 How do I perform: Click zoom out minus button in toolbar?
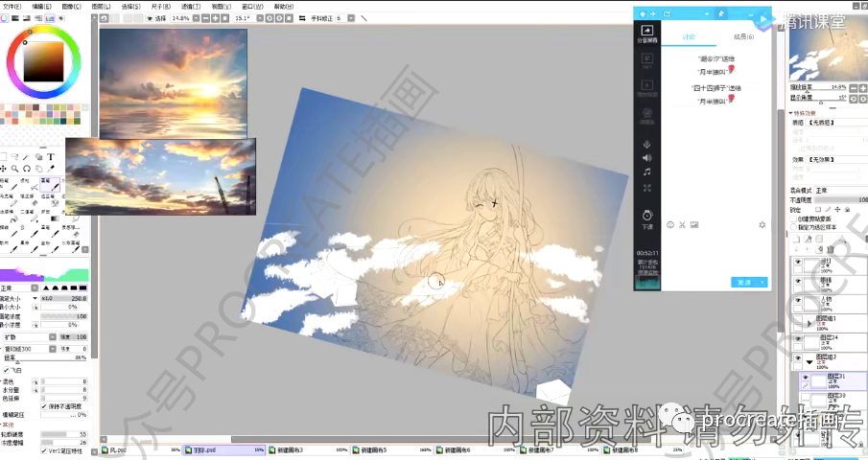point(205,18)
